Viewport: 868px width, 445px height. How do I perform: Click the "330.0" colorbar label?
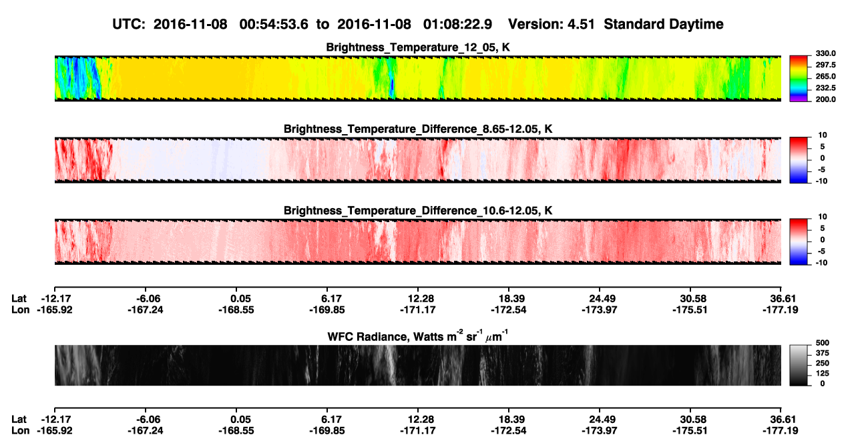pos(826,53)
